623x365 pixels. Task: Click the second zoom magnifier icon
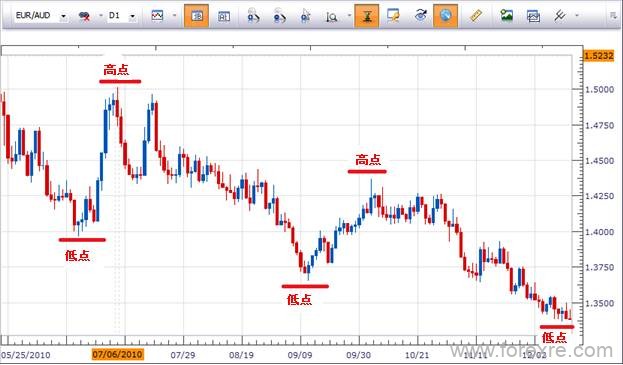(x=279, y=16)
